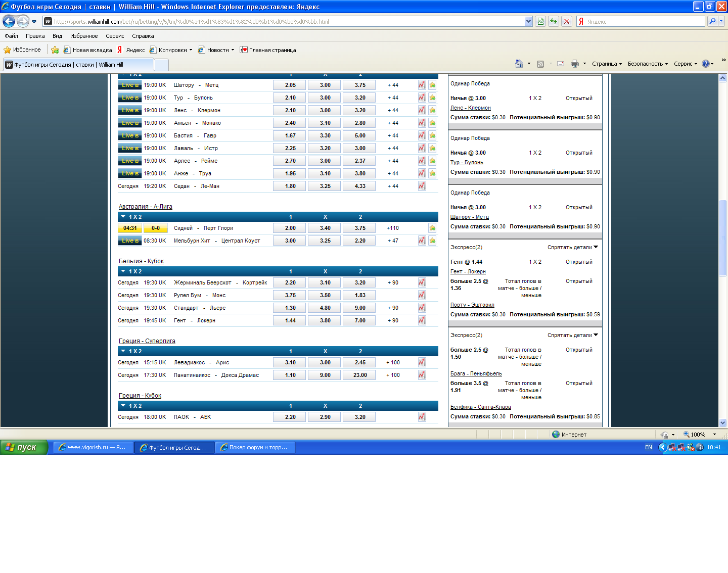Click the printer icon in command bar
728x573 pixels.
[x=574, y=64]
